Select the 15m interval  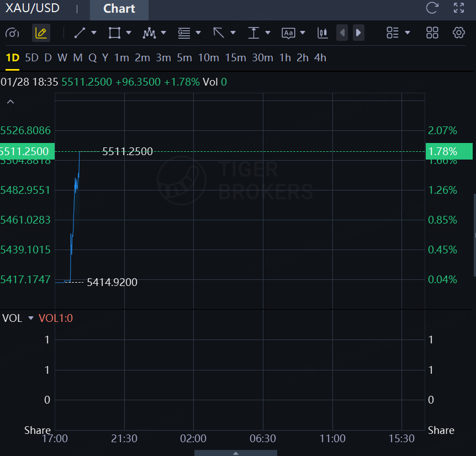click(235, 57)
